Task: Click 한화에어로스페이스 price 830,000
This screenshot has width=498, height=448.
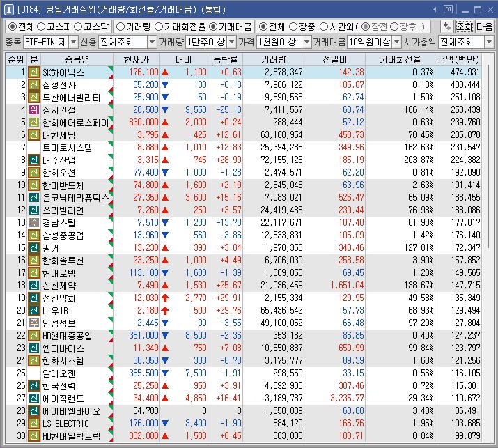Action: point(143,123)
